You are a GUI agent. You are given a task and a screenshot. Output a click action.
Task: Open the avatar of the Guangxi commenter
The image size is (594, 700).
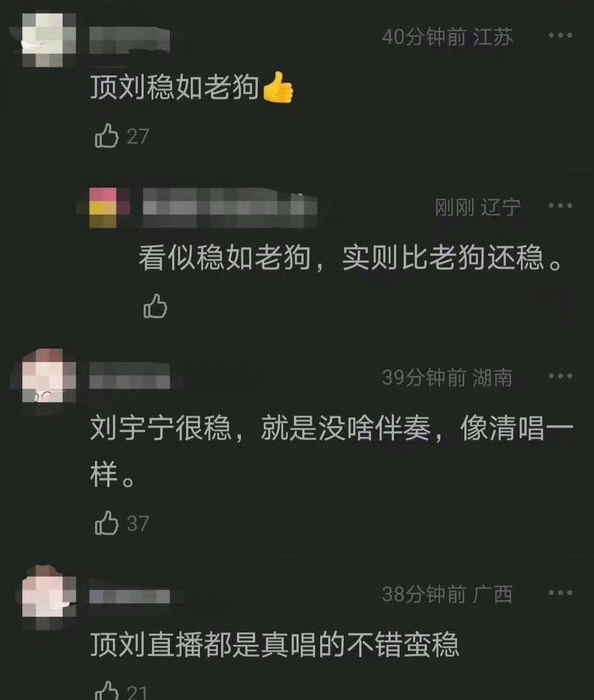click(49, 592)
